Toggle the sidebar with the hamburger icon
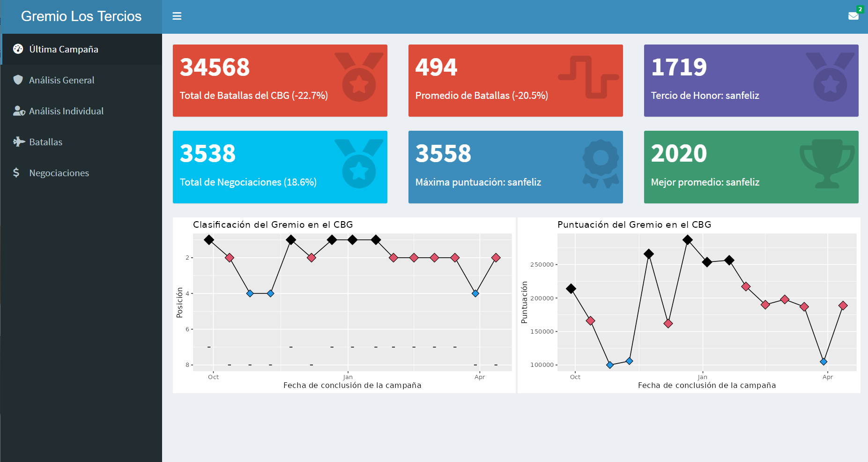Viewport: 868px width, 462px height. pyautogui.click(x=177, y=16)
